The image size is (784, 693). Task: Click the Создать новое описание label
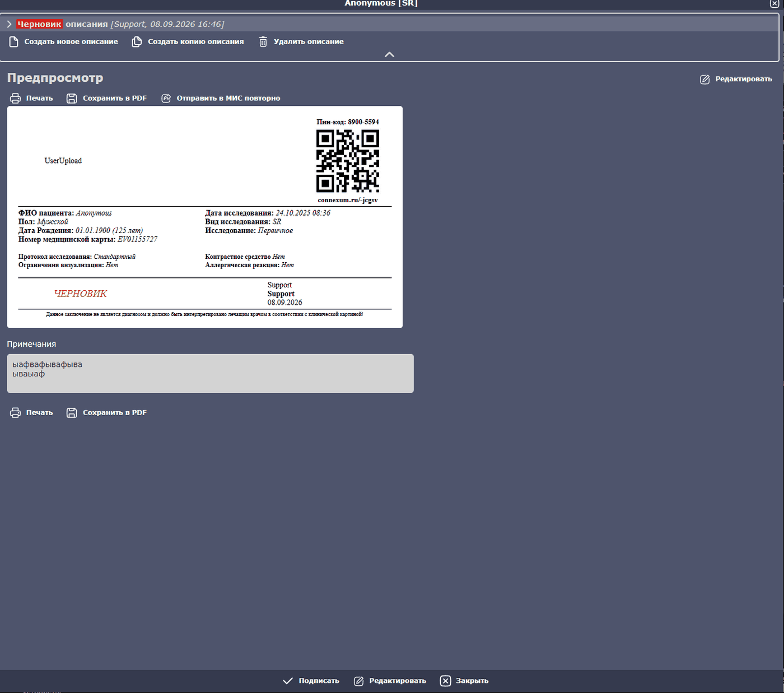[71, 41]
